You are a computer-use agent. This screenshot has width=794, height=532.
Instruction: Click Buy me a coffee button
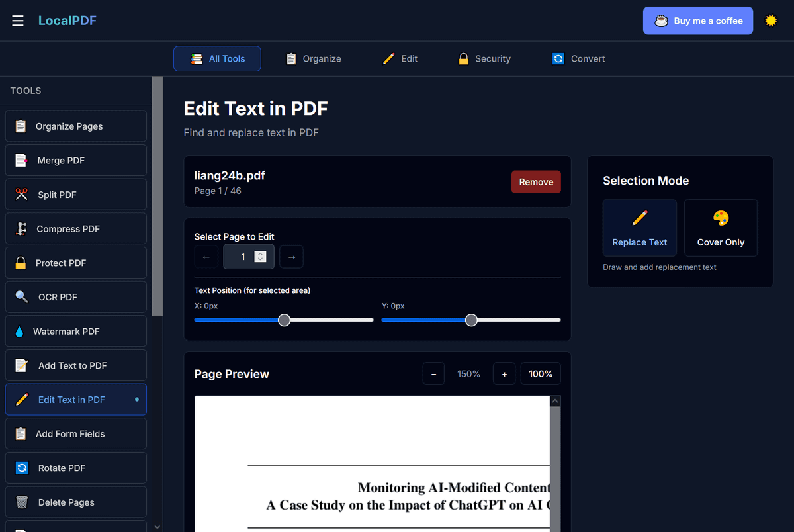[698, 21]
